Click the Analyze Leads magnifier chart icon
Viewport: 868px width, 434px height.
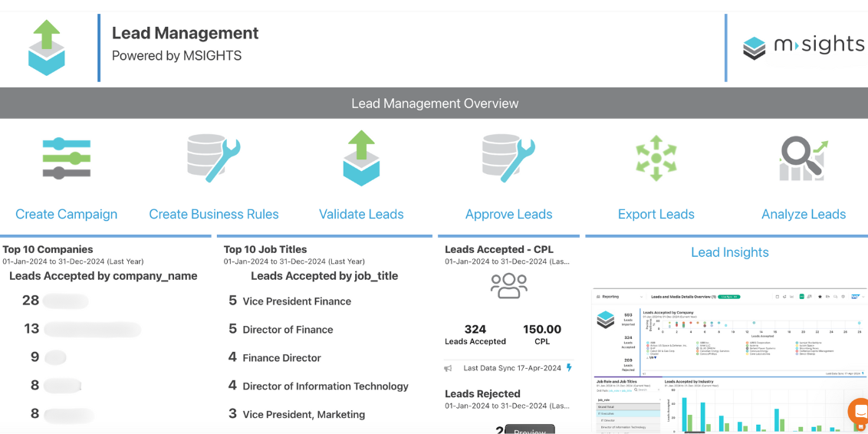pos(803,158)
